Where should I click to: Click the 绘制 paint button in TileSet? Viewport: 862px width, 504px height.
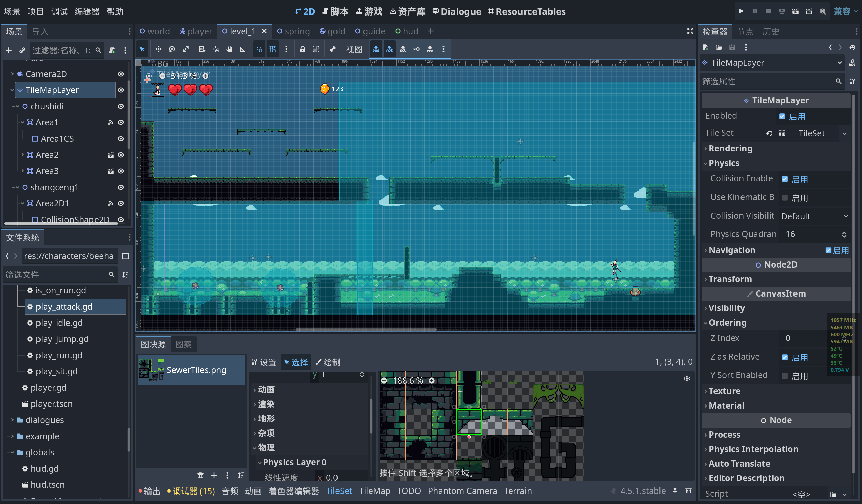327,362
